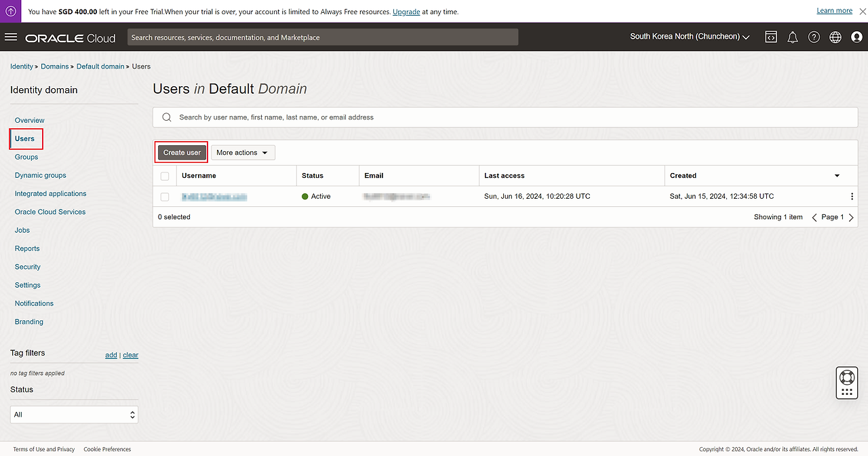Open the notifications bell icon
Screen dimensions: 868x456
click(792, 37)
